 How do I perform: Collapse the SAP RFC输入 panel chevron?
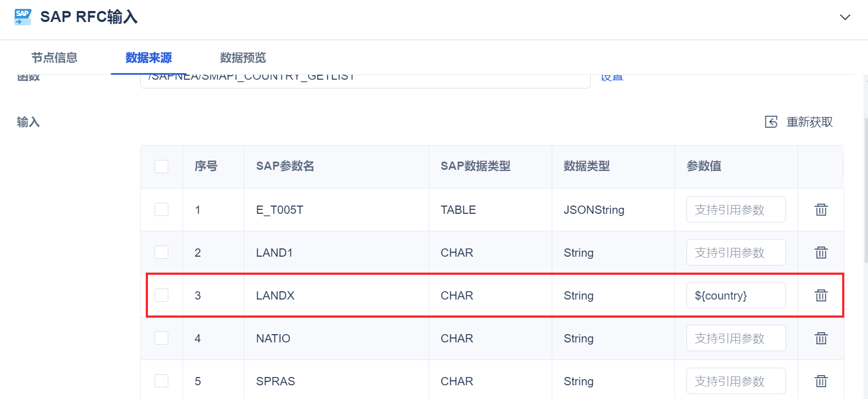coord(845,17)
